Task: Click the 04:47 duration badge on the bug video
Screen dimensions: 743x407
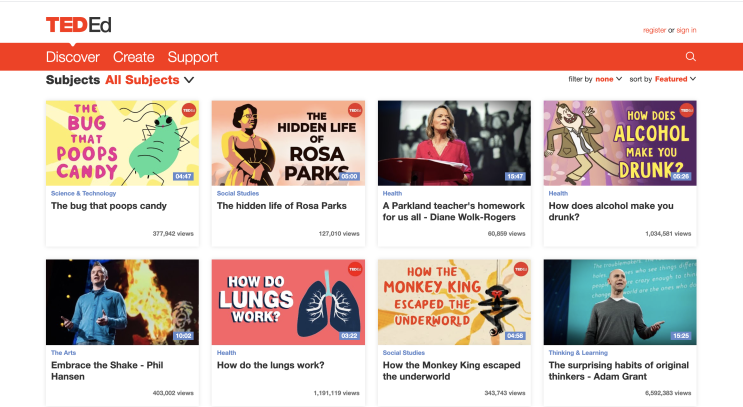Action: (x=183, y=176)
